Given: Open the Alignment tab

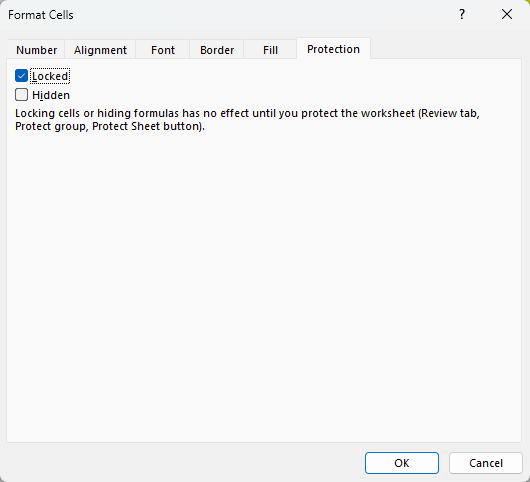Looking at the screenshot, I should [x=100, y=50].
